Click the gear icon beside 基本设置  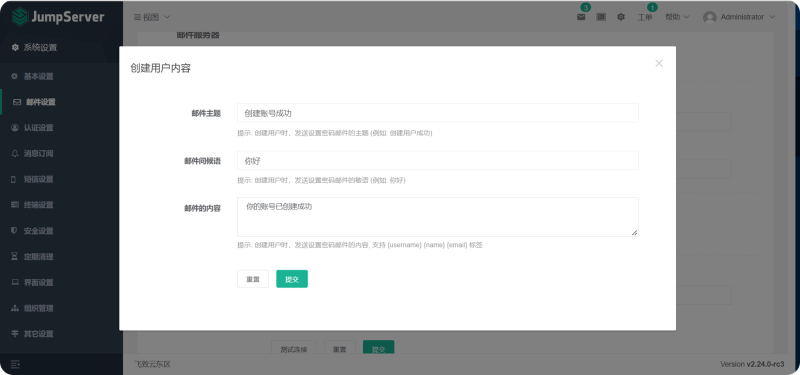click(14, 77)
